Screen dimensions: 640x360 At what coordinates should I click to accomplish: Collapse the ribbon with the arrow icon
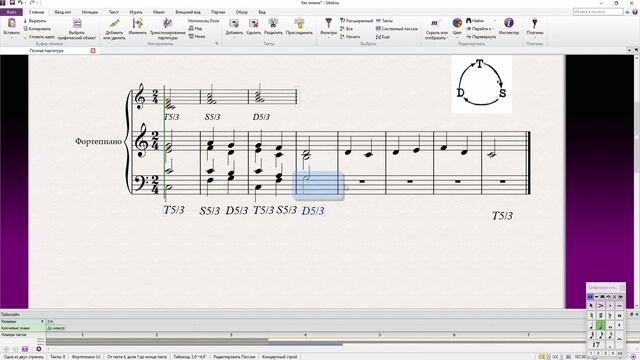click(627, 12)
